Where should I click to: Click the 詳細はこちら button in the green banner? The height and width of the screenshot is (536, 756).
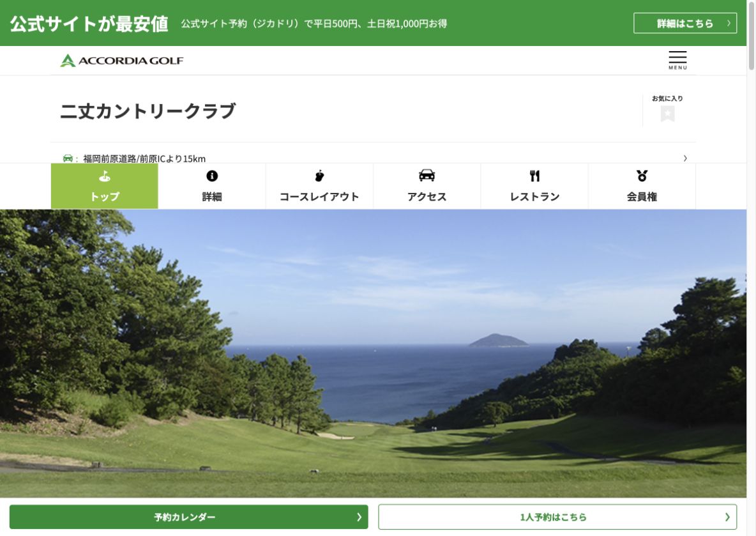684,23
